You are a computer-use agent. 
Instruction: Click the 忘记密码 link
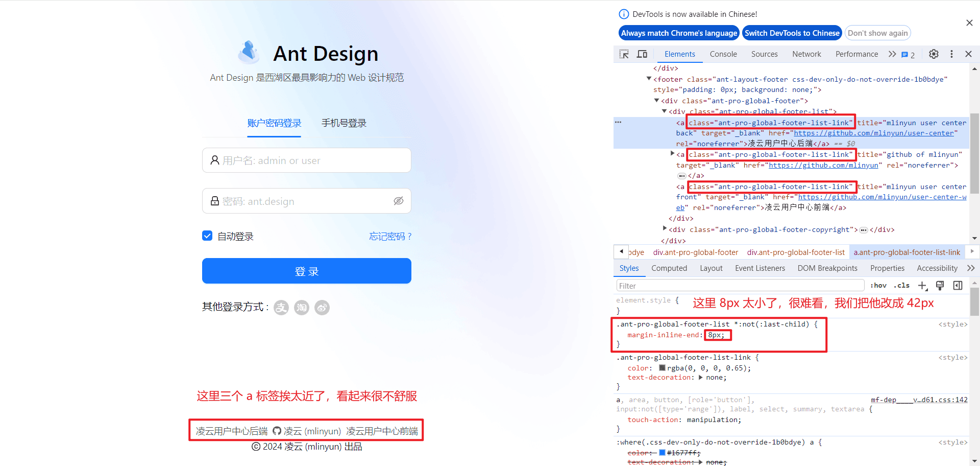(x=390, y=236)
